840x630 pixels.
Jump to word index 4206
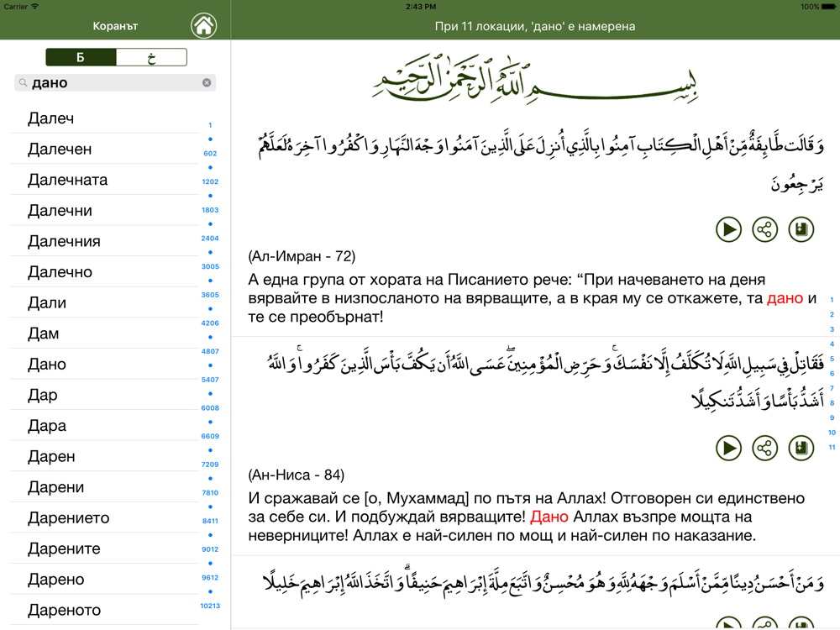click(x=210, y=323)
